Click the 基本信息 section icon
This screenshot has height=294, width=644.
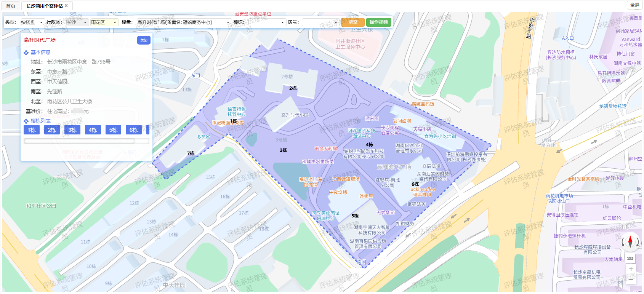pos(26,53)
